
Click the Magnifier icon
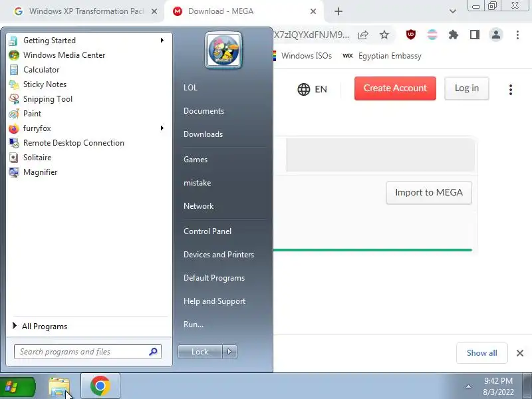14,172
